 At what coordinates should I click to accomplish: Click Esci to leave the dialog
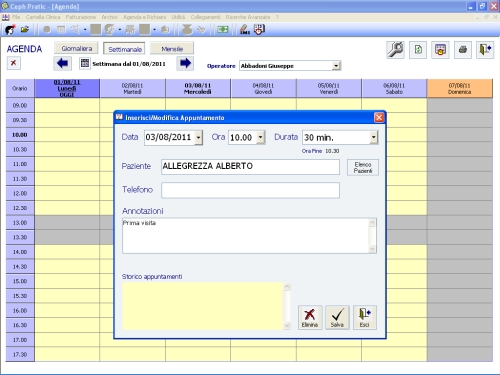tap(365, 317)
